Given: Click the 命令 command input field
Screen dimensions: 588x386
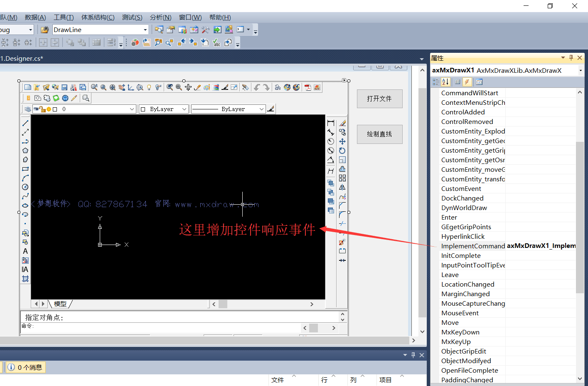Looking at the screenshot, I should [161, 327].
